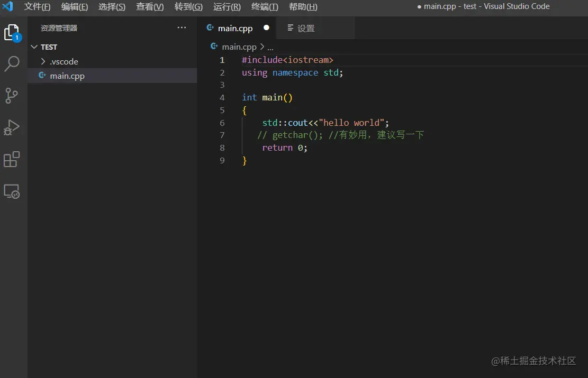The width and height of the screenshot is (588, 378).
Task: Click the main.cpp breadcrumb label above the editor
Action: [x=239, y=47]
